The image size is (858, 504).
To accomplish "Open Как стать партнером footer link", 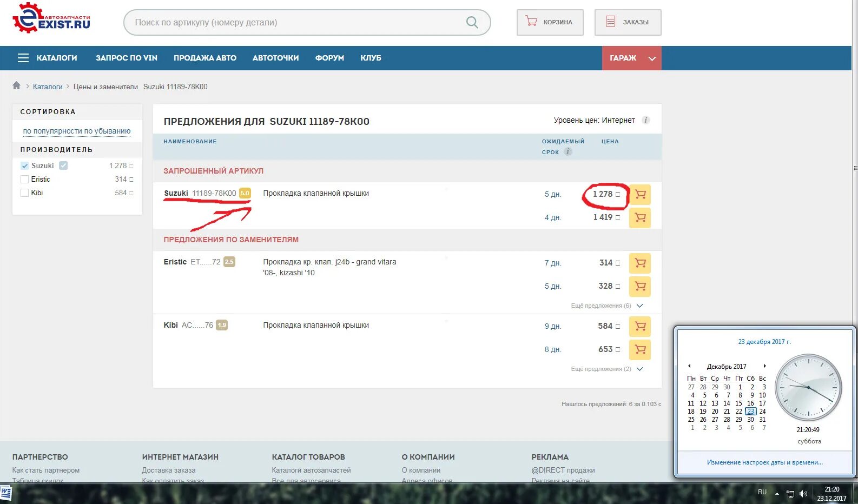I will pyautogui.click(x=46, y=470).
